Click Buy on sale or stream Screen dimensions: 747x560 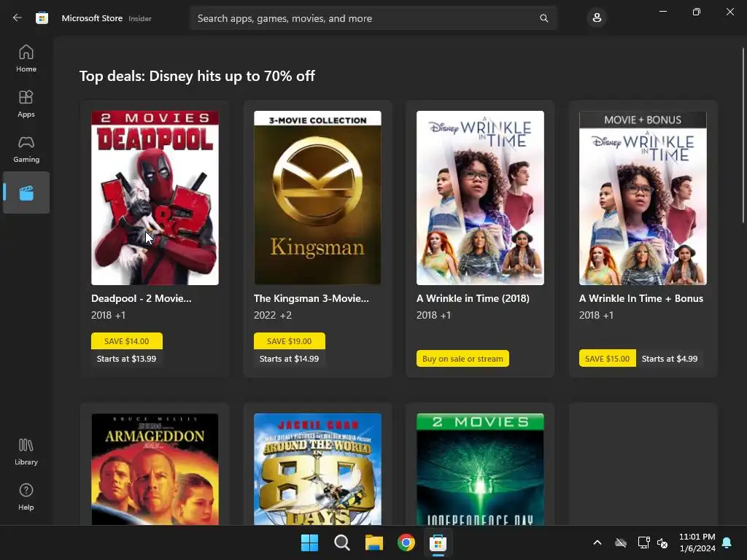[462, 359]
